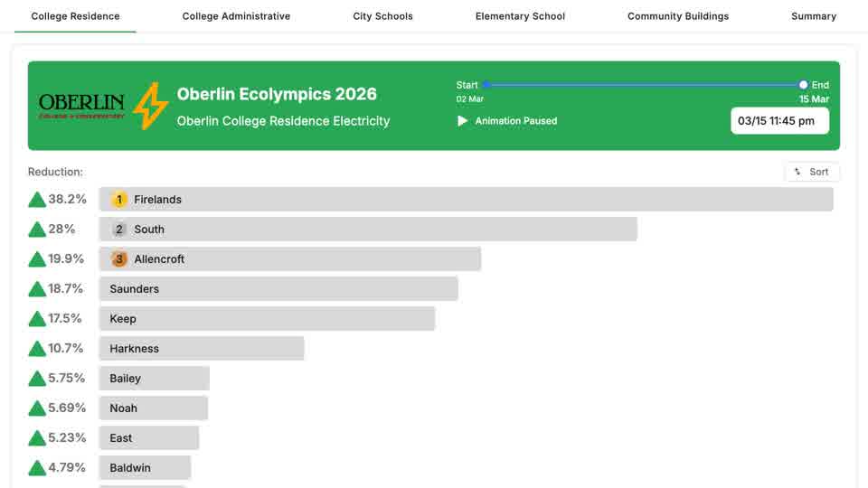This screenshot has height=488, width=868.
Task: Click the Keep bar
Action: coord(267,319)
